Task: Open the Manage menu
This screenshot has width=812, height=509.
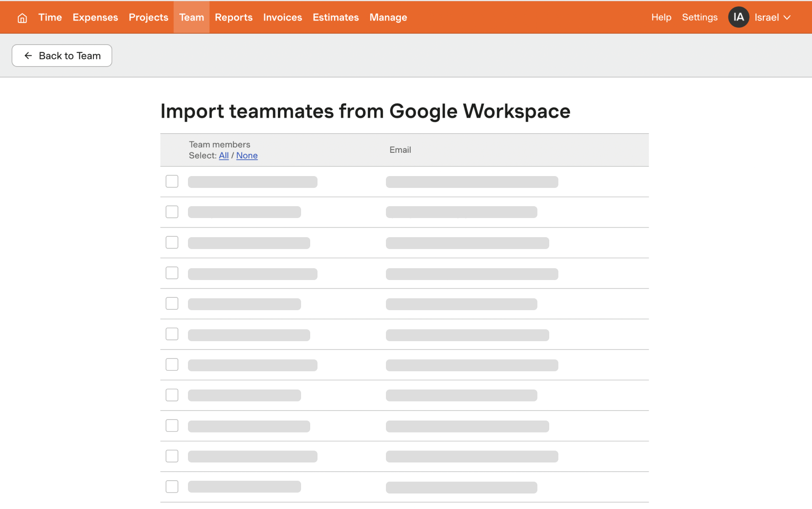Action: pos(388,17)
